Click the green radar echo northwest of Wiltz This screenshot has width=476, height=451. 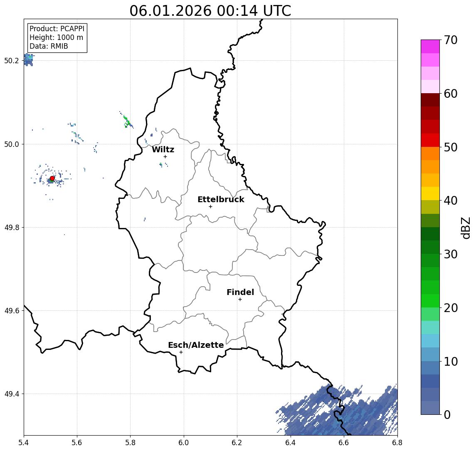point(127,120)
